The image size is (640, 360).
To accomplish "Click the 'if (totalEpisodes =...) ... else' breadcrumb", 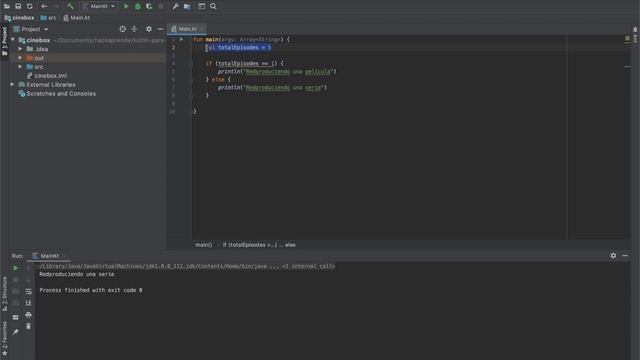I will pyautogui.click(x=259, y=245).
